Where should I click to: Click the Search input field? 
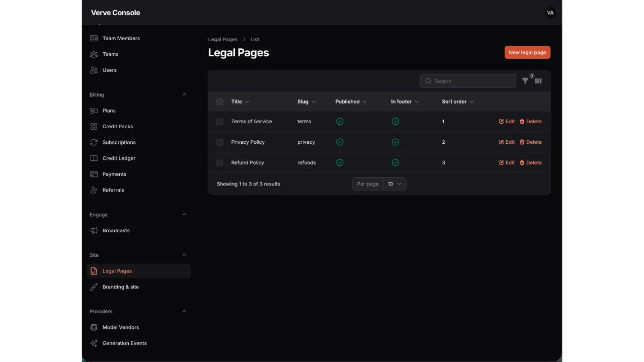tap(468, 81)
